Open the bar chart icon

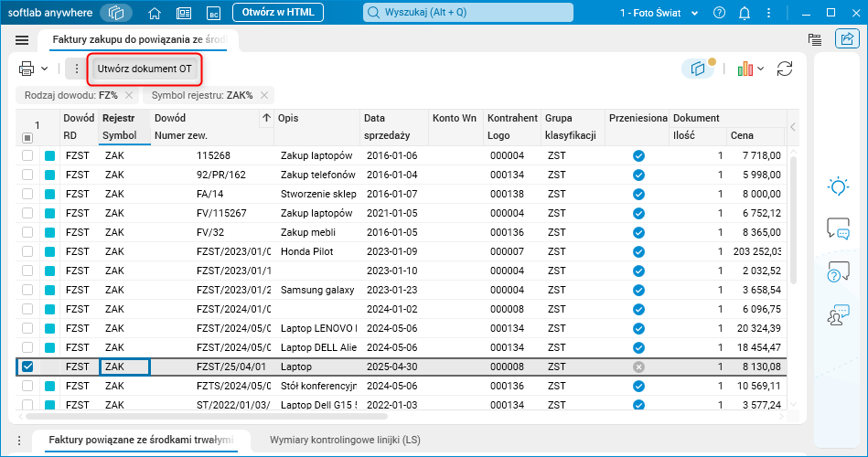(x=745, y=69)
